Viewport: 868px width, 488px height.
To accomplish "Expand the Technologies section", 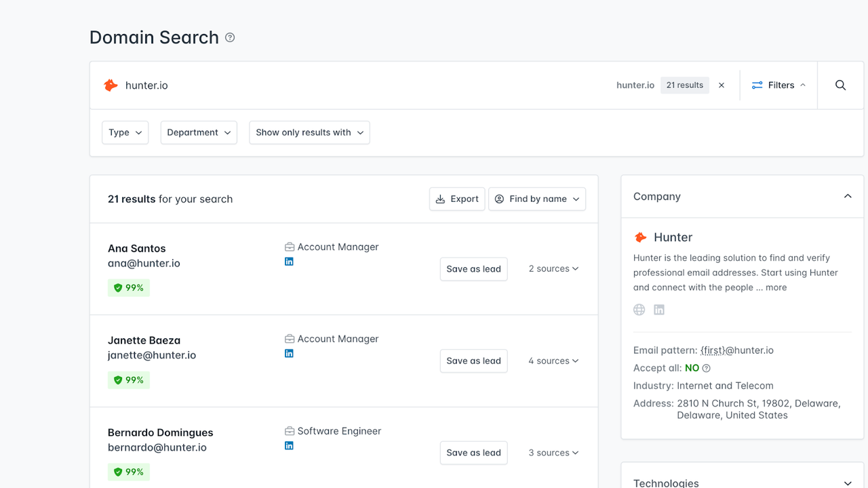I will click(x=848, y=483).
